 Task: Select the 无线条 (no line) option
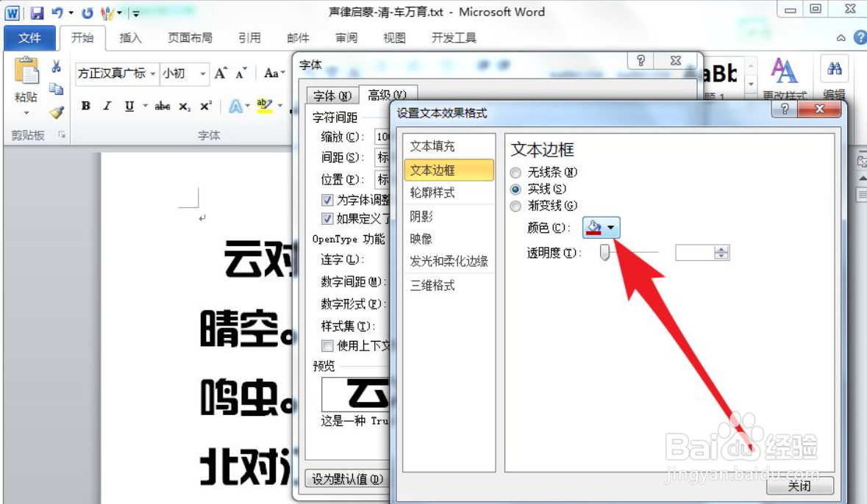[515, 172]
